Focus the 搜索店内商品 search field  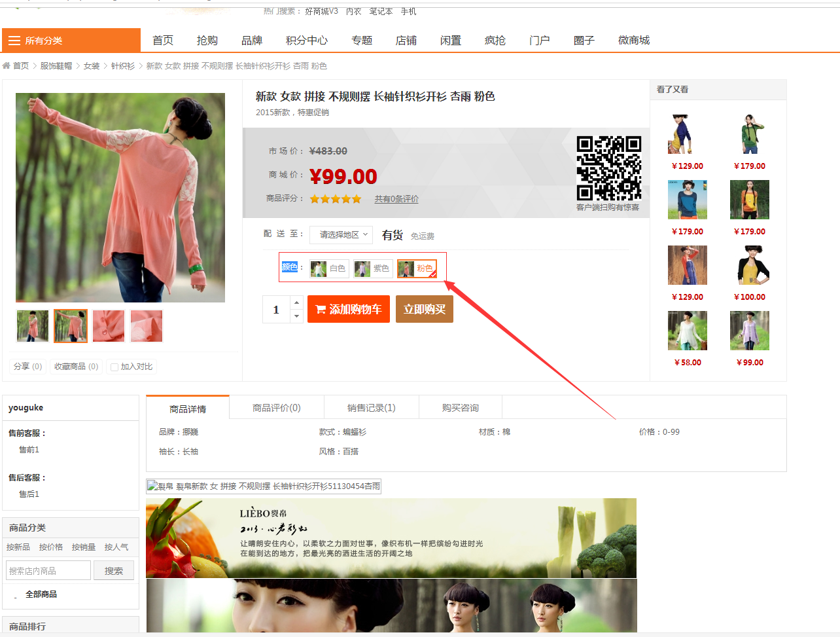click(48, 571)
